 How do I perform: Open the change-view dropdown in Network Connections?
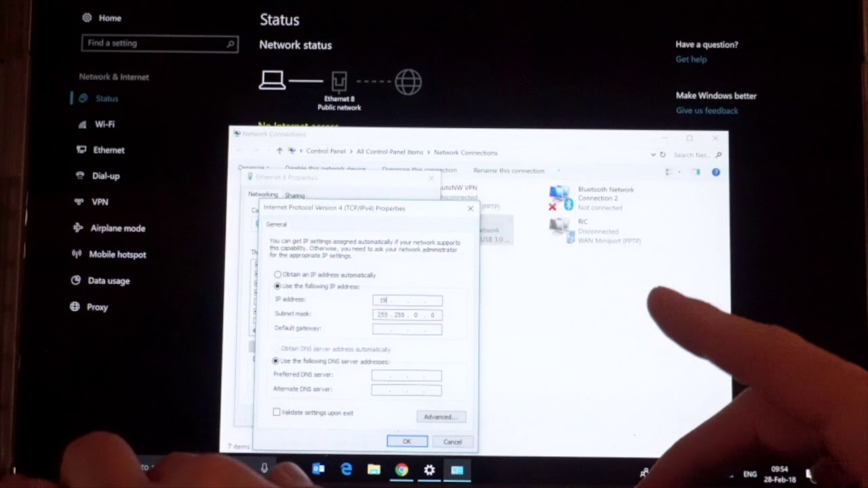(x=680, y=172)
